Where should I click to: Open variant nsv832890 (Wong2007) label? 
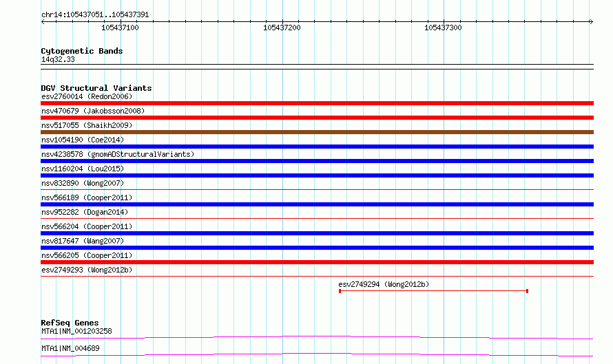83,183
